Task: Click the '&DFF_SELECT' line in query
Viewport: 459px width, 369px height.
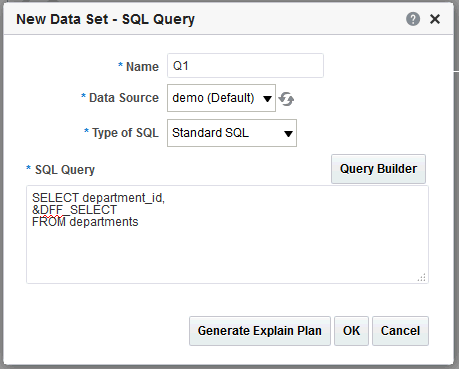Action: [x=74, y=210]
